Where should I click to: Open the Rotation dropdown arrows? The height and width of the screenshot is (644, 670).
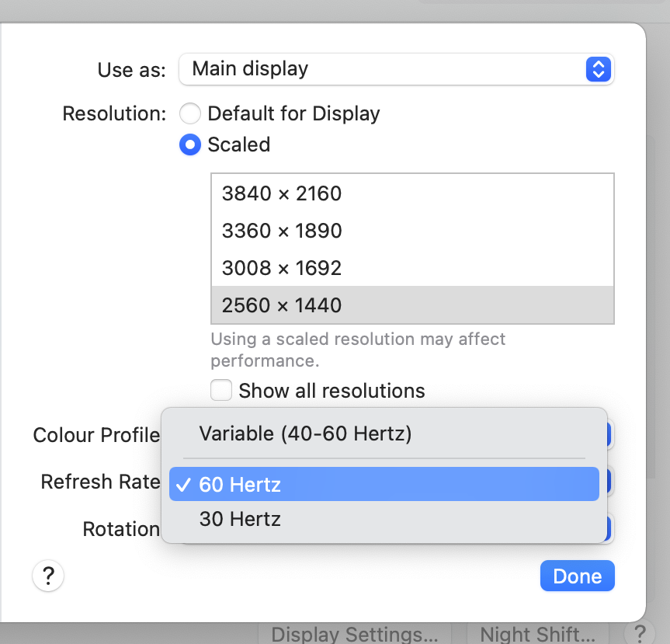click(x=610, y=529)
